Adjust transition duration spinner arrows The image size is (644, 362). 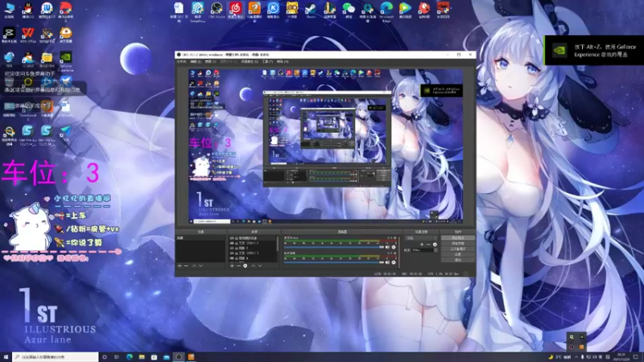pos(436,250)
